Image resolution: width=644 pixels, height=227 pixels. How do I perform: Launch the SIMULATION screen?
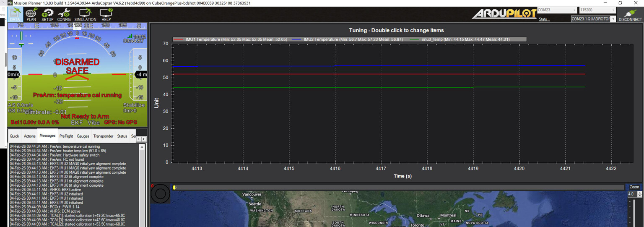point(85,14)
